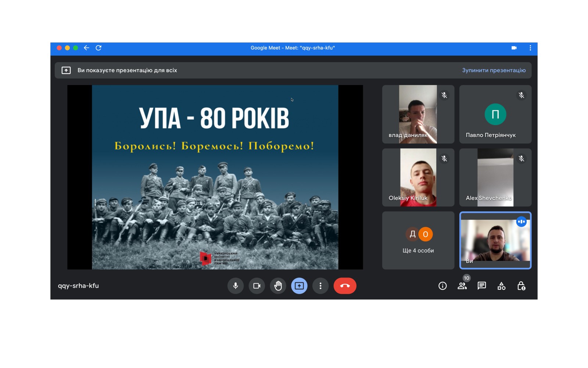This screenshot has width=588, height=368.
Task: Reload the page with the refresh icon
Action: [98, 48]
